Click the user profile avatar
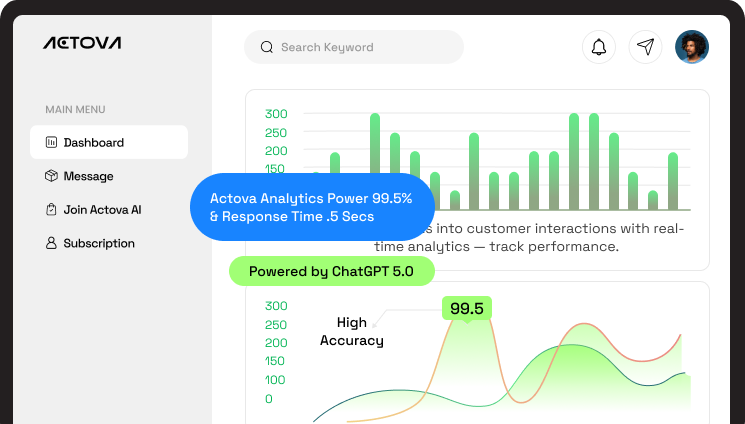Screen dimensions: 745x424 [x=692, y=47]
